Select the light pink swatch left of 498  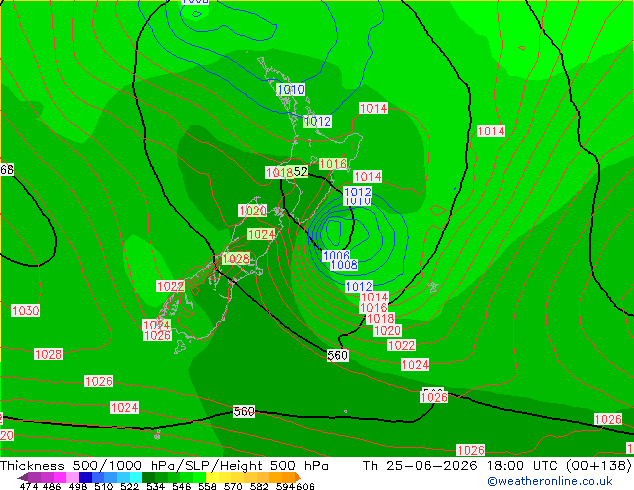pyautogui.click(x=73, y=477)
